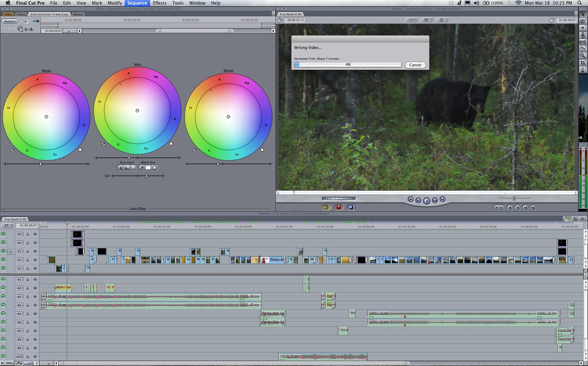
Task: Open the RT real-time effects popup
Action: [x=8, y=226]
